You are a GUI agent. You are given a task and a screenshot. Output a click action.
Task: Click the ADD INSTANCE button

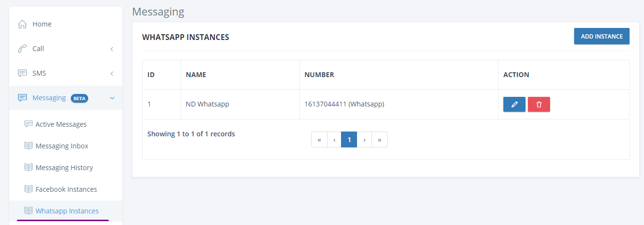click(602, 36)
